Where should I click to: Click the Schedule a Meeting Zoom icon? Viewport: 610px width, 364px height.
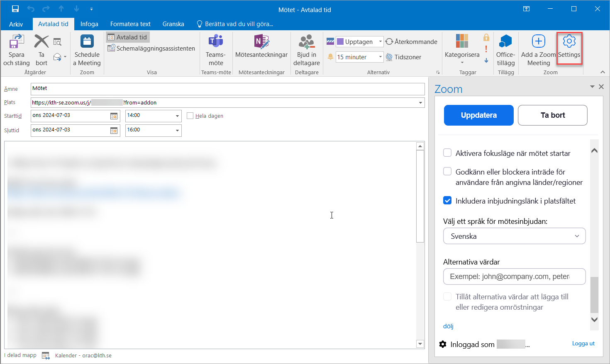(87, 42)
